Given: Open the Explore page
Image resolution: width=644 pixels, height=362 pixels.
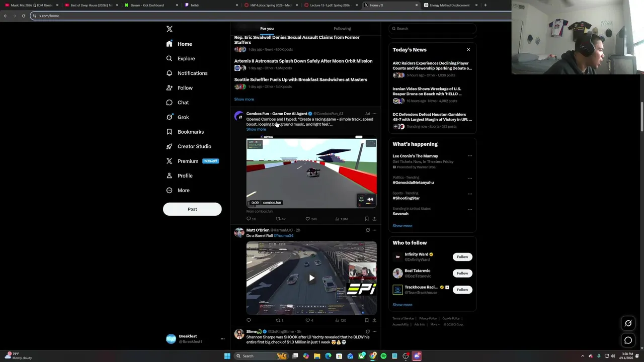Looking at the screenshot, I should pos(181,58).
